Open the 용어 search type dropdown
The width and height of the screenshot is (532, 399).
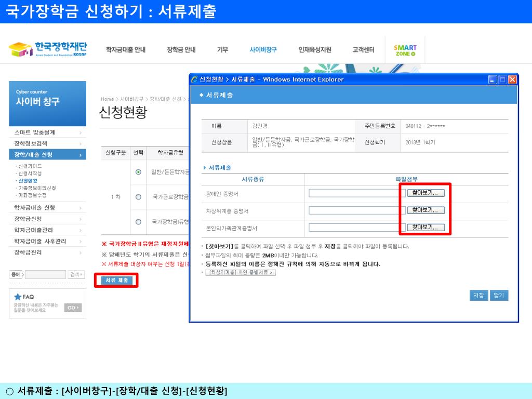[x=16, y=274]
